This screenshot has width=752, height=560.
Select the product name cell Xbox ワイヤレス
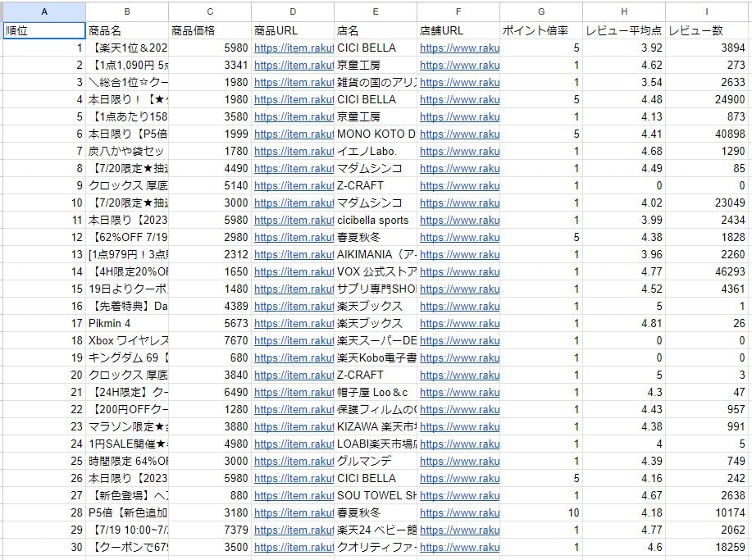coord(127,341)
